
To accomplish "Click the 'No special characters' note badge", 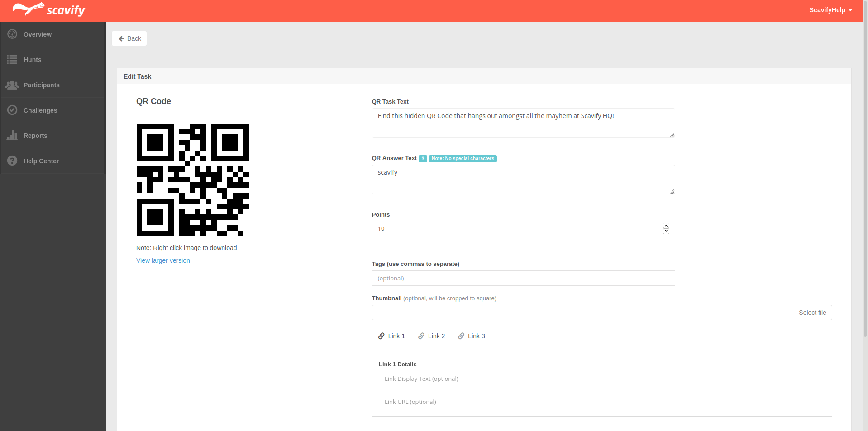I will point(463,159).
